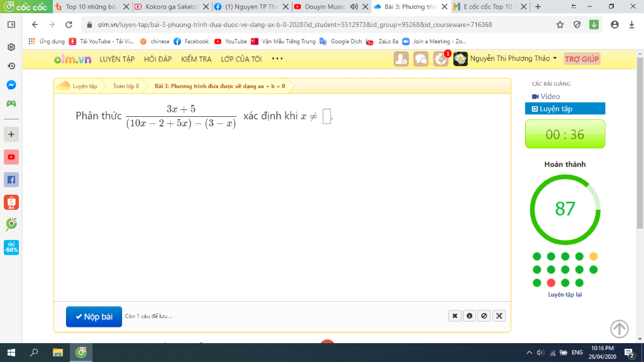644x362 pixels.
Task: Open the Windows notification center
Action: [629, 353]
